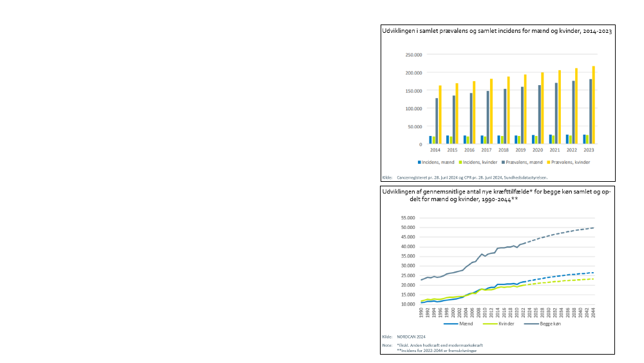
Task: Click the '15.000' y-axis label in line chart
Action: click(408, 295)
